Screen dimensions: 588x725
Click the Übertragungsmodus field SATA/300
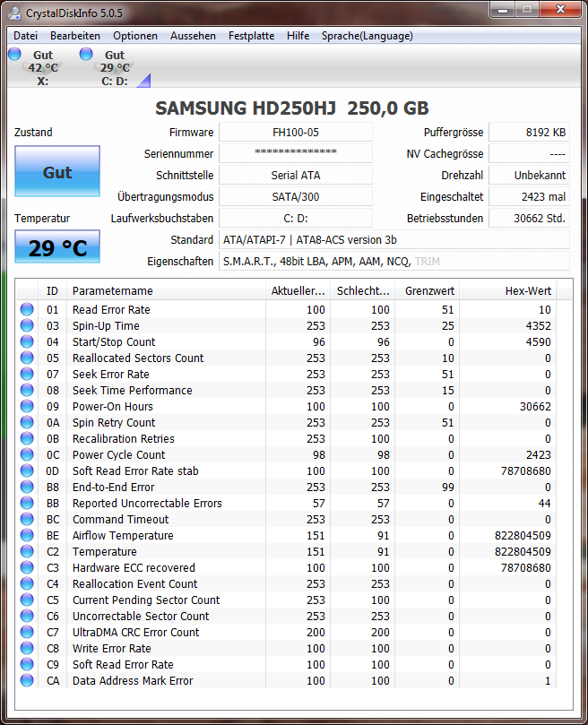coord(296,196)
